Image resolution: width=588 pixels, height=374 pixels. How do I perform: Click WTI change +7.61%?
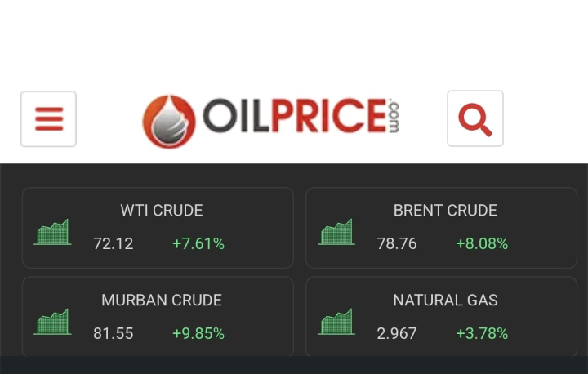[x=198, y=244]
